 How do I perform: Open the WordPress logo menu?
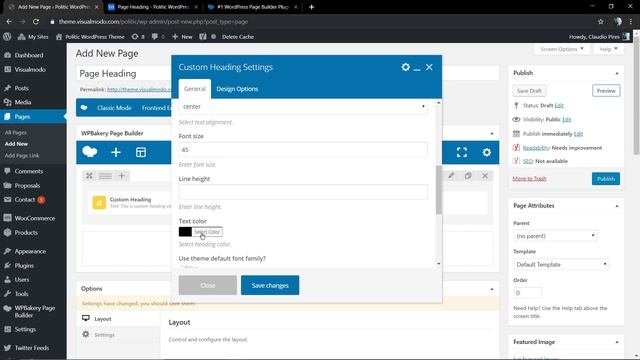pyautogui.click(x=7, y=36)
